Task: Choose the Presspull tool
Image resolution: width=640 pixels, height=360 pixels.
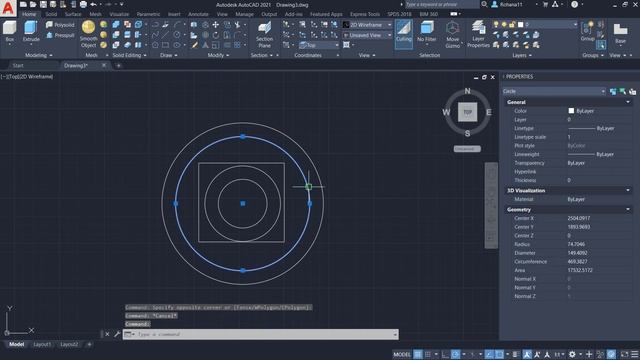Action: click(60, 35)
